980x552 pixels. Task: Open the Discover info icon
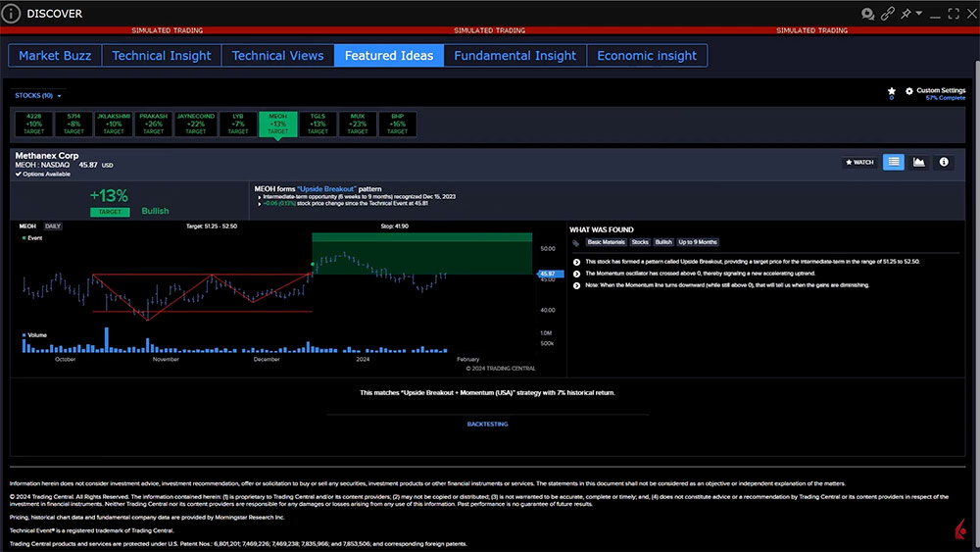[x=11, y=13]
